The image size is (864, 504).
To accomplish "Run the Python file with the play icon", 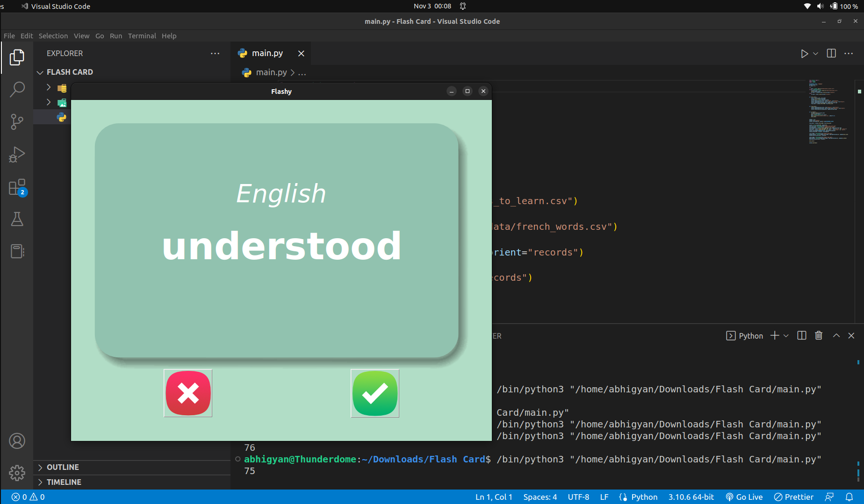I will pos(804,53).
